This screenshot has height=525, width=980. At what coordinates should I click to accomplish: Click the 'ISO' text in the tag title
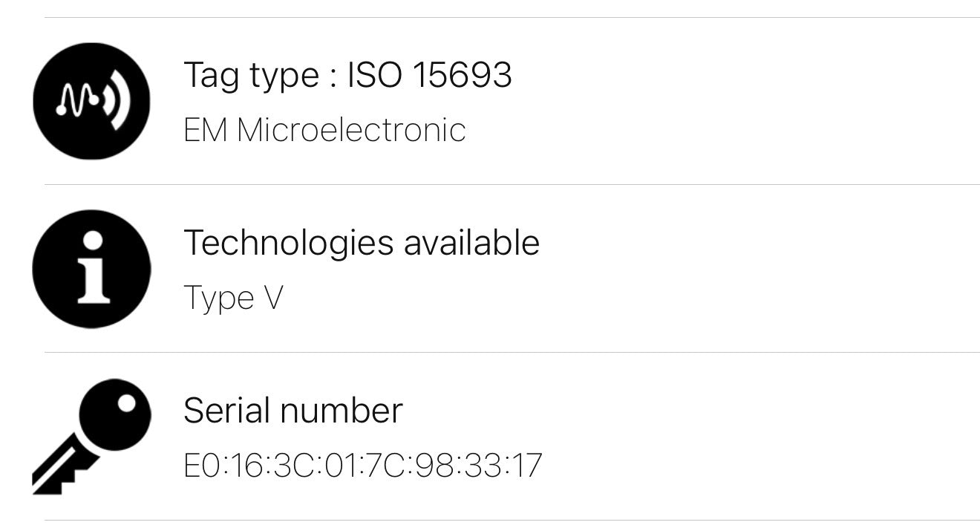[375, 75]
